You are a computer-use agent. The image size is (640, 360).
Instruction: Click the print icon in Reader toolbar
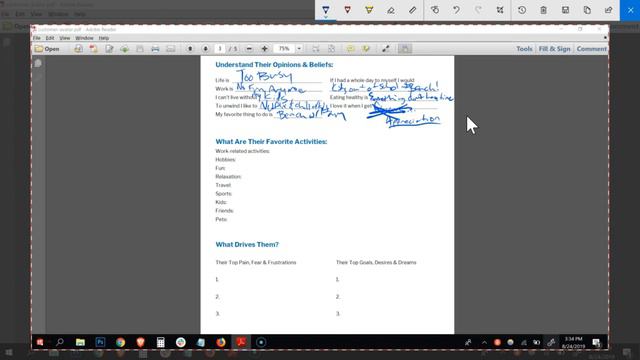coord(155,49)
